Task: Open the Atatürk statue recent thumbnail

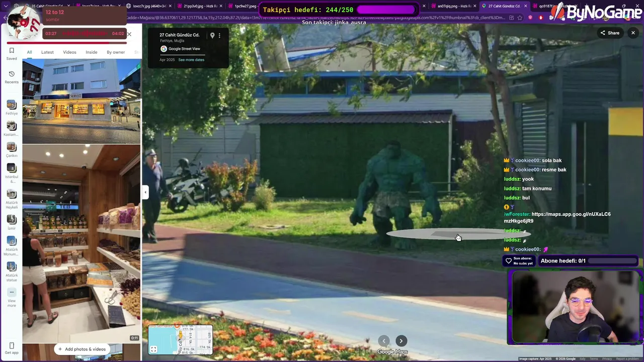Action: (12, 266)
